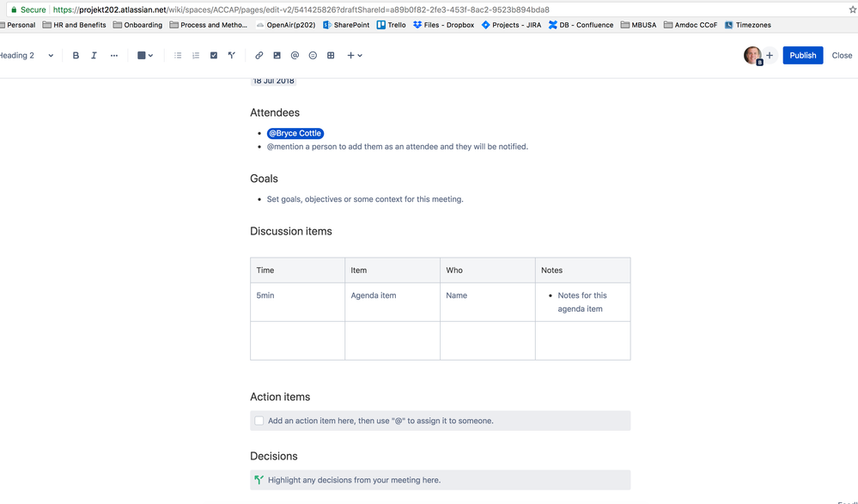Open the Trello bookmark
This screenshot has height=504, width=858.
(x=391, y=25)
